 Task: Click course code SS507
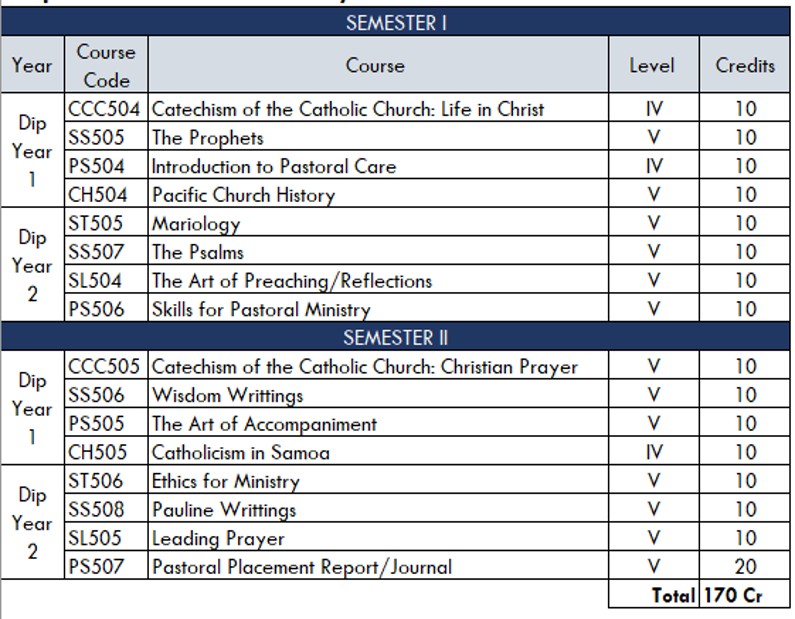pyautogui.click(x=97, y=252)
